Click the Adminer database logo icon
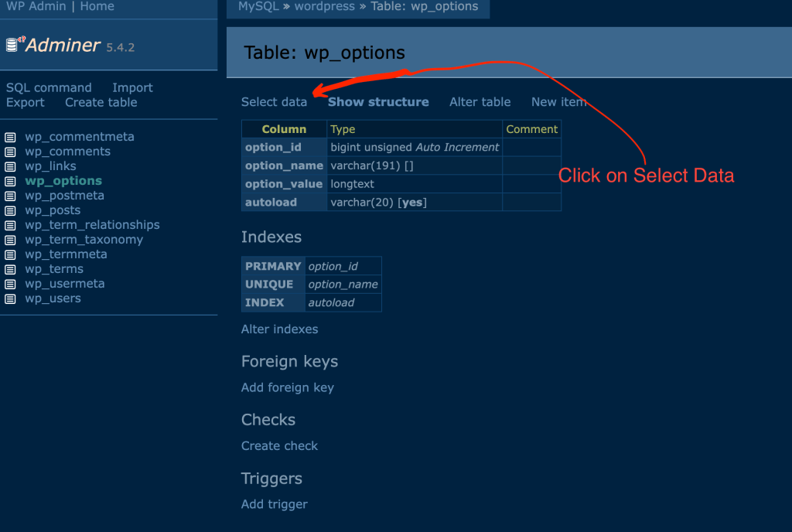This screenshot has height=532, width=792. 12,43
